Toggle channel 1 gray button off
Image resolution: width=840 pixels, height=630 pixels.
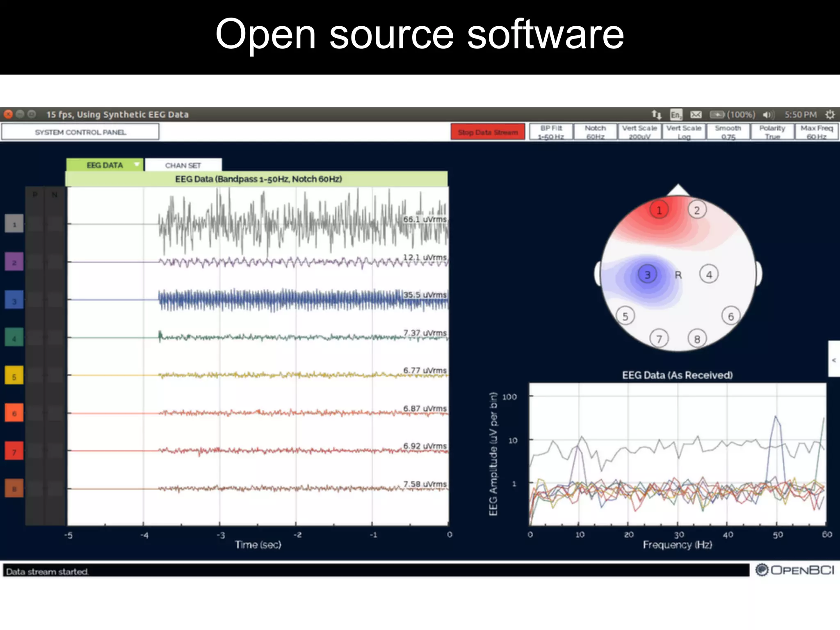(14, 224)
